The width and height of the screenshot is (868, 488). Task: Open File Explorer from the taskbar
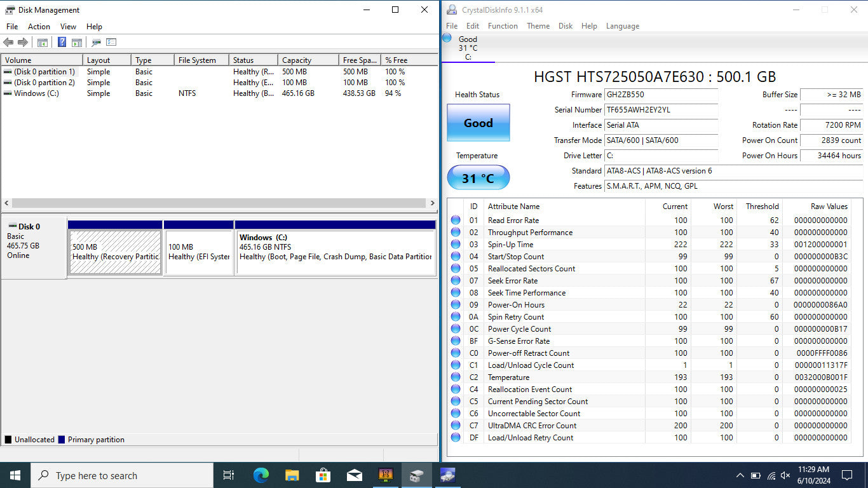tap(292, 475)
